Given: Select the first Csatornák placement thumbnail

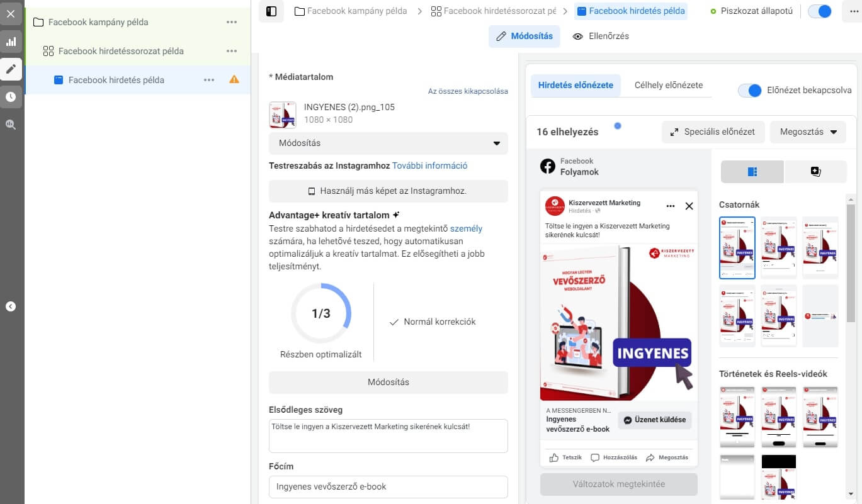Looking at the screenshot, I should point(737,247).
